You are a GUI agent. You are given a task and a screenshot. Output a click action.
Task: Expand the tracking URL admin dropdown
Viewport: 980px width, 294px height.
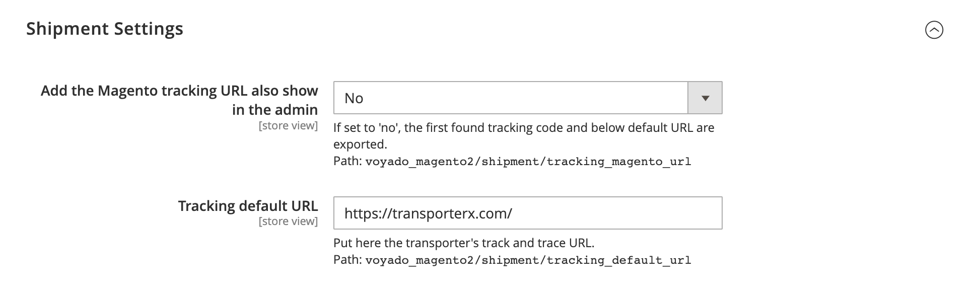[705, 97]
